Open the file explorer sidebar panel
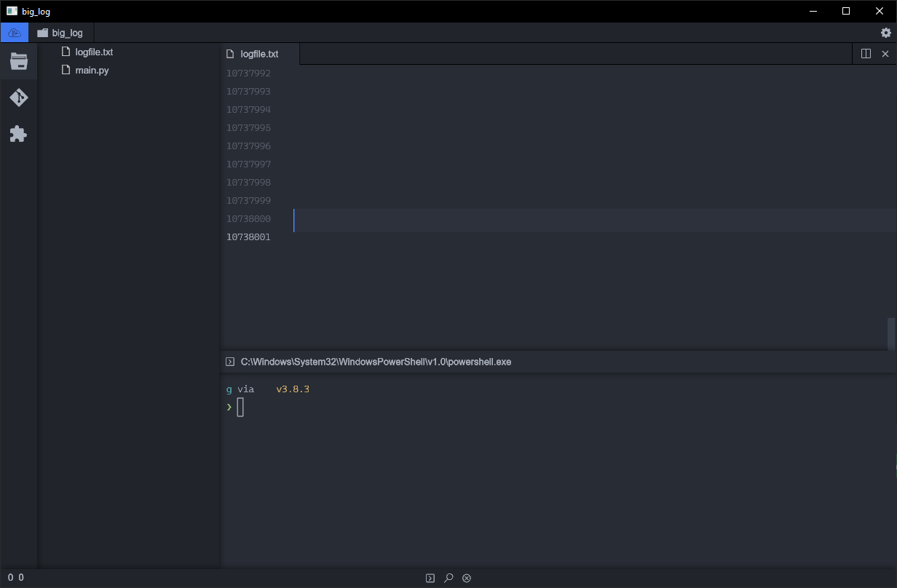 [x=18, y=61]
